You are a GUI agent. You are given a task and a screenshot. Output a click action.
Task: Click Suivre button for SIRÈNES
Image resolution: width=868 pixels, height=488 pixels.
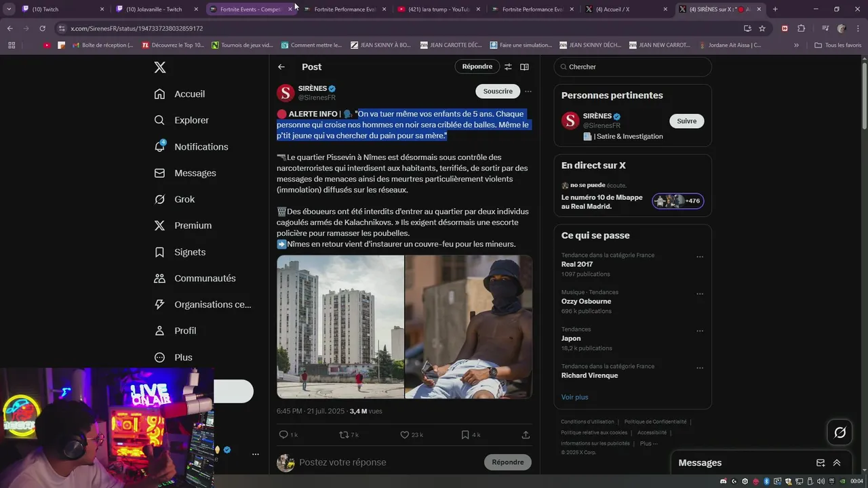click(x=687, y=121)
